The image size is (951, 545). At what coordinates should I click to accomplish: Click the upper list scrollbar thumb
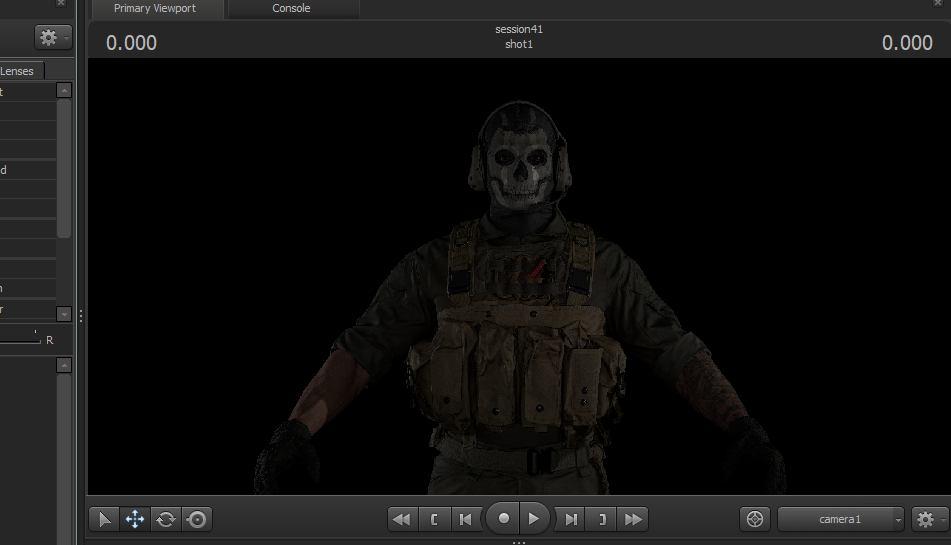click(64, 168)
